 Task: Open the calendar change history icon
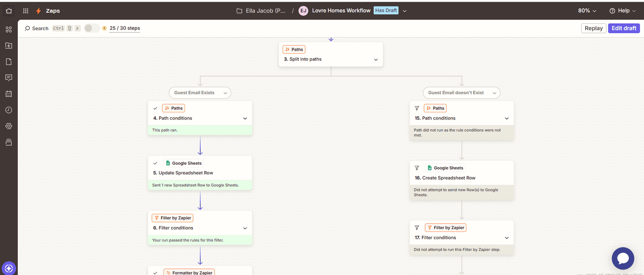pyautogui.click(x=9, y=94)
